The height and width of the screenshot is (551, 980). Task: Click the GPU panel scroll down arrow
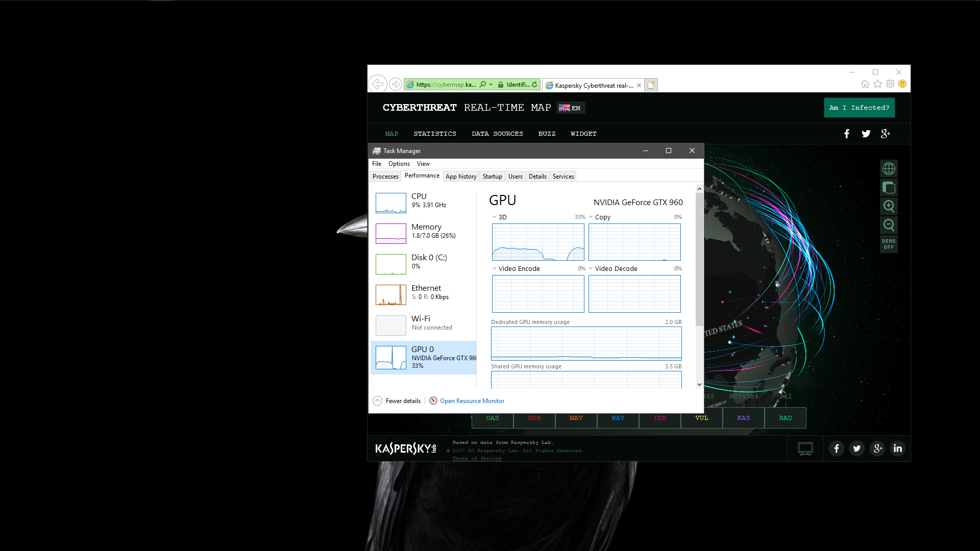[699, 385]
